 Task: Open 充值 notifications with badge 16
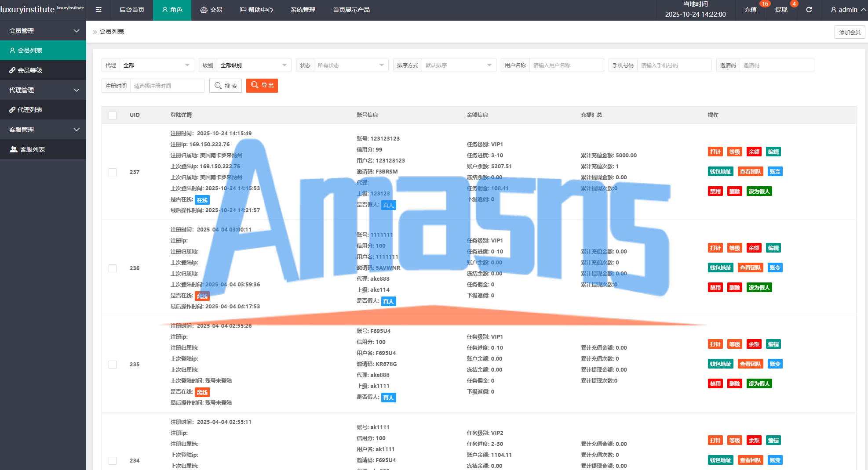[750, 10]
